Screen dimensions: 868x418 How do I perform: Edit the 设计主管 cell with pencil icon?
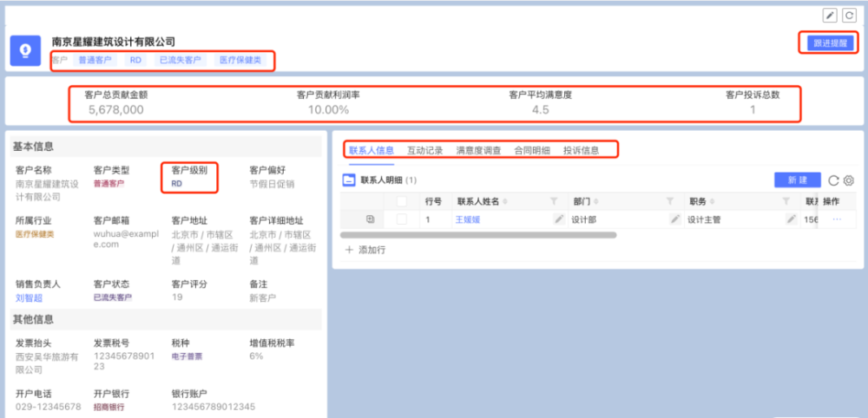click(x=792, y=219)
